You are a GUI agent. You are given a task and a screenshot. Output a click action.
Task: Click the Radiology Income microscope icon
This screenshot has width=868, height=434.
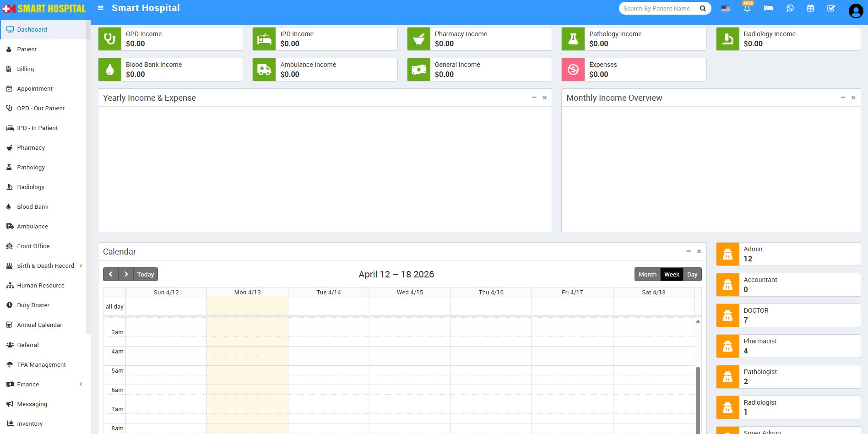(728, 39)
